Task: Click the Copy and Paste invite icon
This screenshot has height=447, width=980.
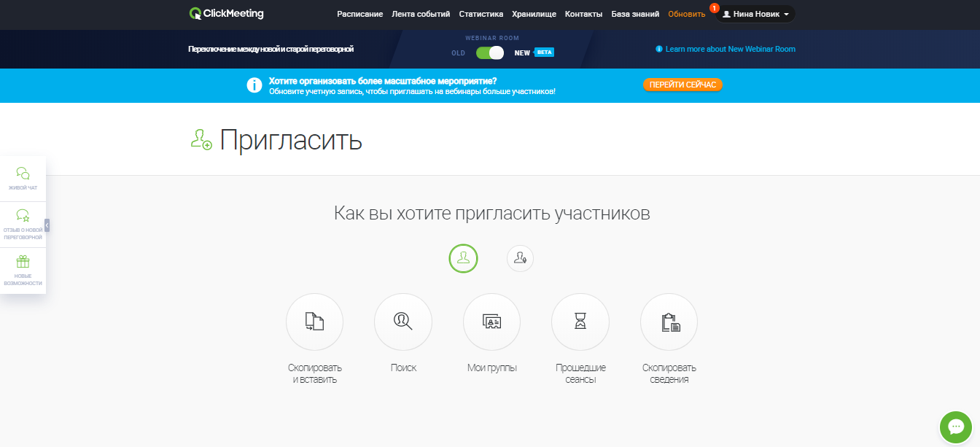Action: 314,322
